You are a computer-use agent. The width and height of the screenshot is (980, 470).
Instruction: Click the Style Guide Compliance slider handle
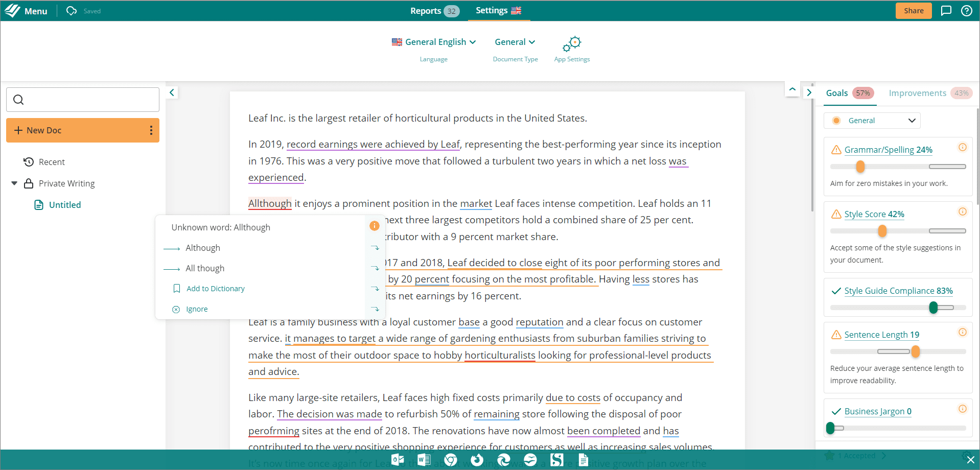pyautogui.click(x=934, y=308)
